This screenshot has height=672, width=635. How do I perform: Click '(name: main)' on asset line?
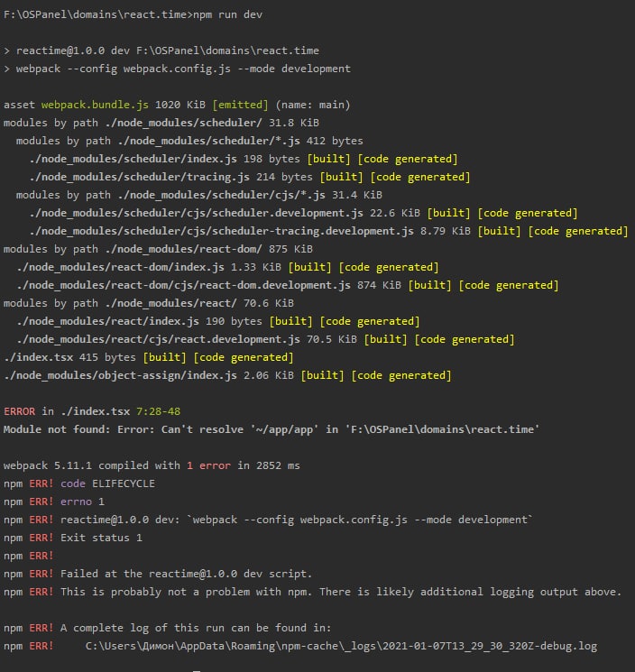[312, 105]
